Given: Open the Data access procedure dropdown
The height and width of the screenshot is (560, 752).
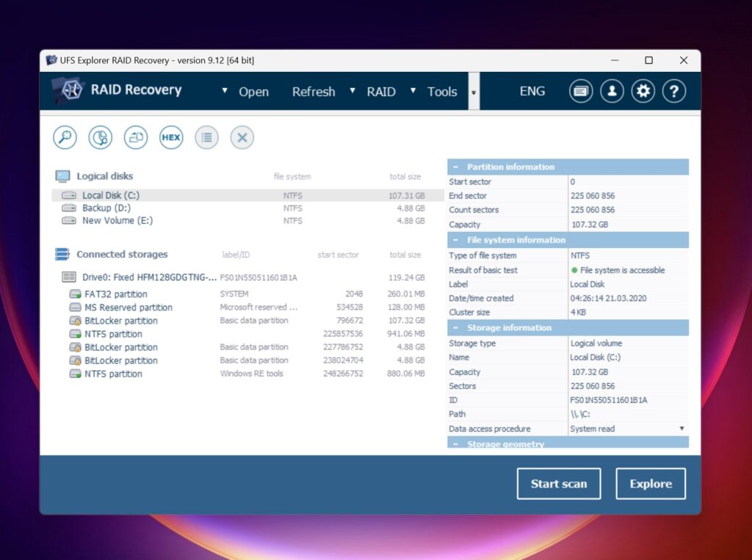Looking at the screenshot, I should click(x=682, y=429).
